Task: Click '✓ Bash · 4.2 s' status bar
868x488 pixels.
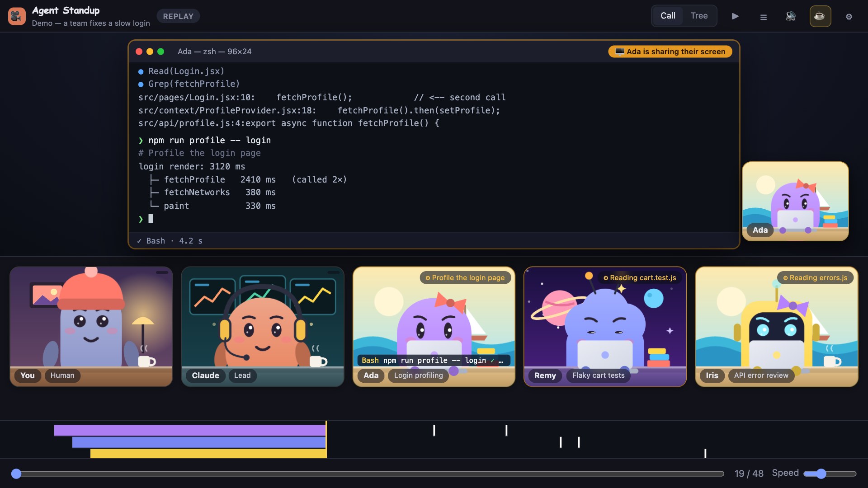Action: click(x=170, y=241)
